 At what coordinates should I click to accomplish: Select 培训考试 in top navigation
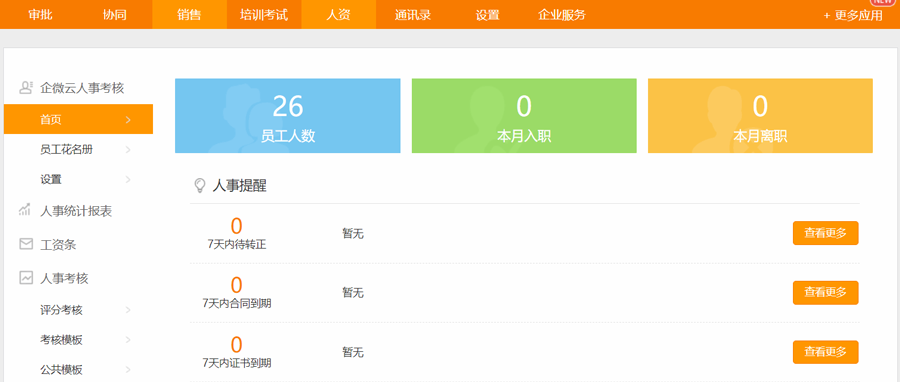[264, 15]
